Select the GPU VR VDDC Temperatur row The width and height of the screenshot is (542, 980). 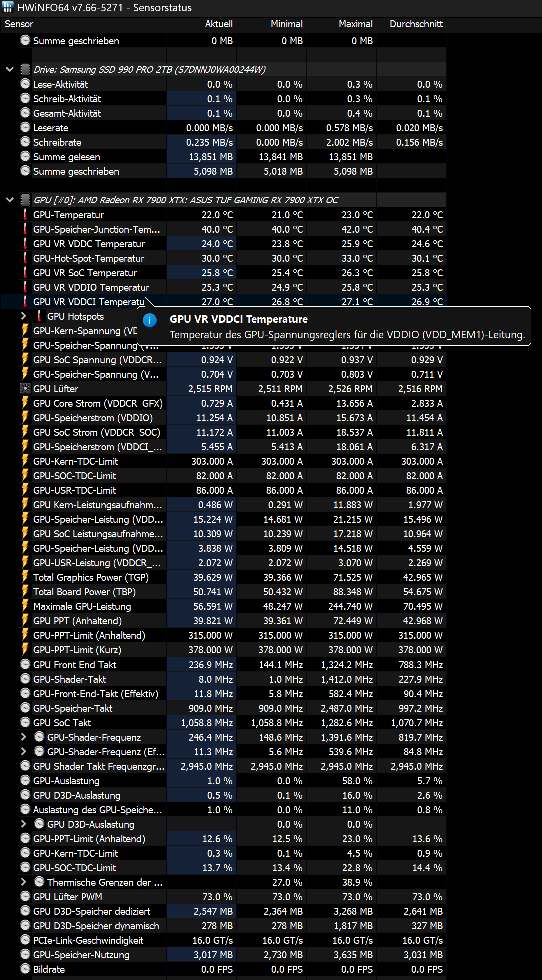click(x=223, y=244)
